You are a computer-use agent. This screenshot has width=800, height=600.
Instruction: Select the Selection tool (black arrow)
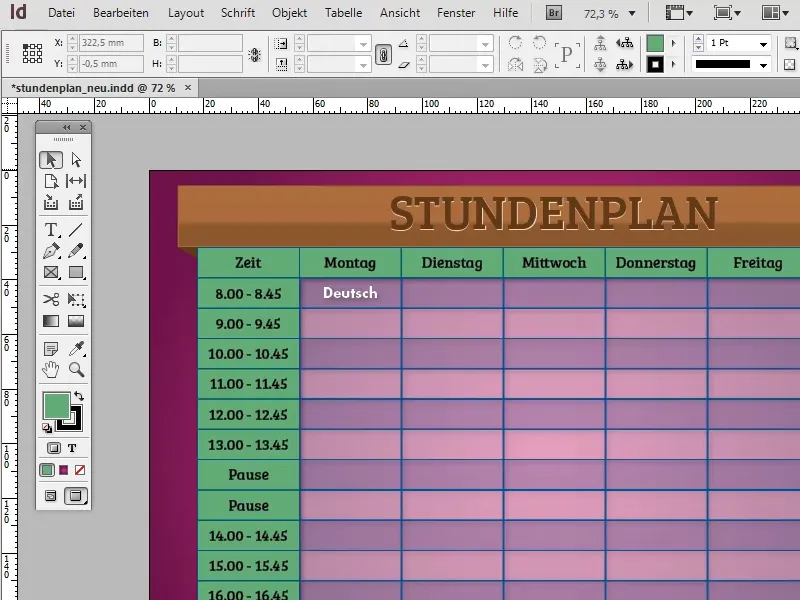click(x=51, y=160)
